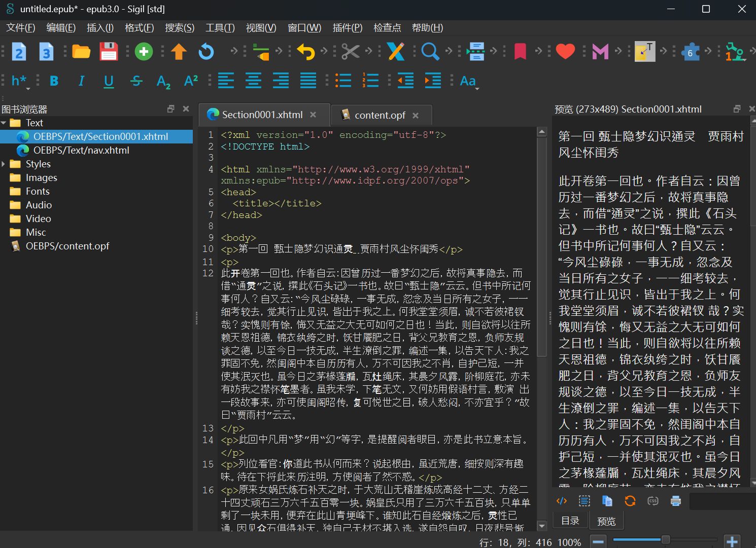Apply superscript formatting A²
Viewport: 756px width, 548px height.
(x=191, y=81)
